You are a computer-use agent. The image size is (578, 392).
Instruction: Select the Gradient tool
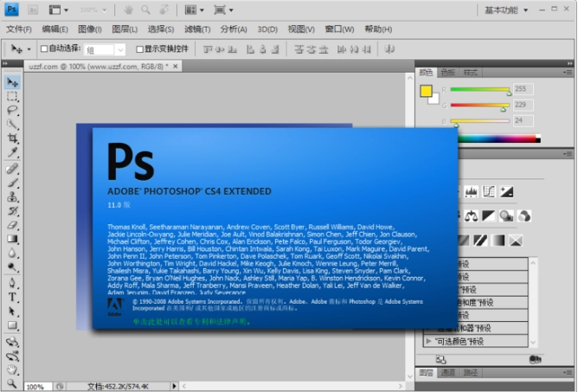pos(12,239)
